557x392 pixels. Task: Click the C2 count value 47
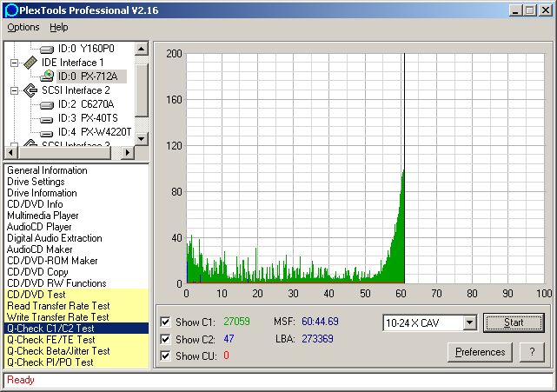[229, 339]
